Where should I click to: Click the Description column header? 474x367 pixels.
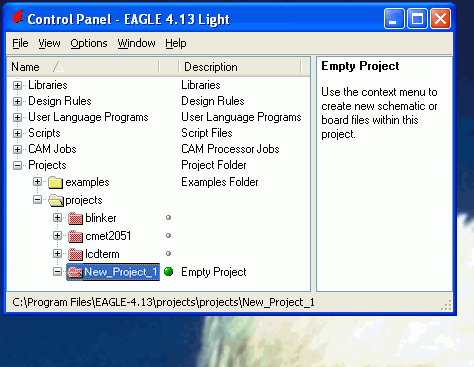click(x=240, y=67)
